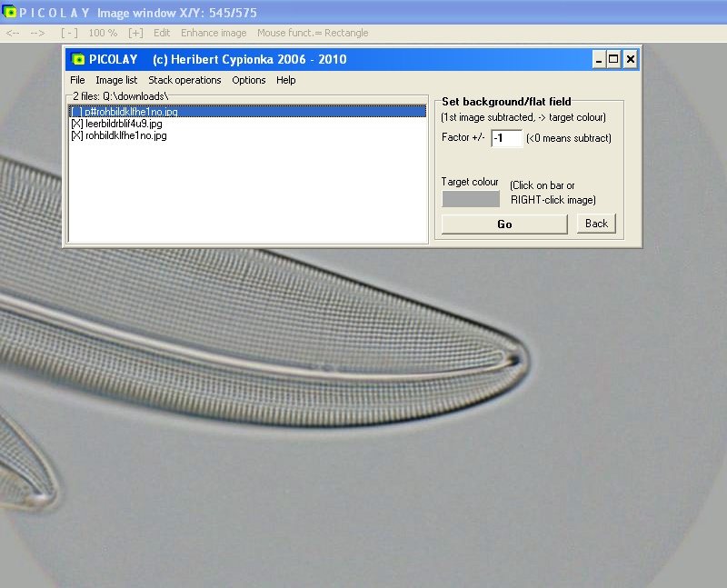Uncheck leerbildrblif4u9.jpg in the file list
The height and width of the screenshot is (588, 727).
point(76,124)
